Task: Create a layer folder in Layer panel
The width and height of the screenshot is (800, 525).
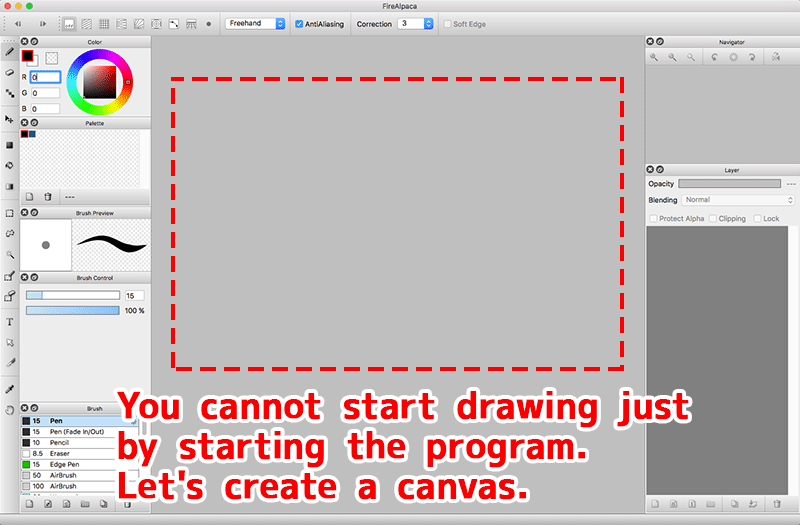Action: tap(711, 504)
